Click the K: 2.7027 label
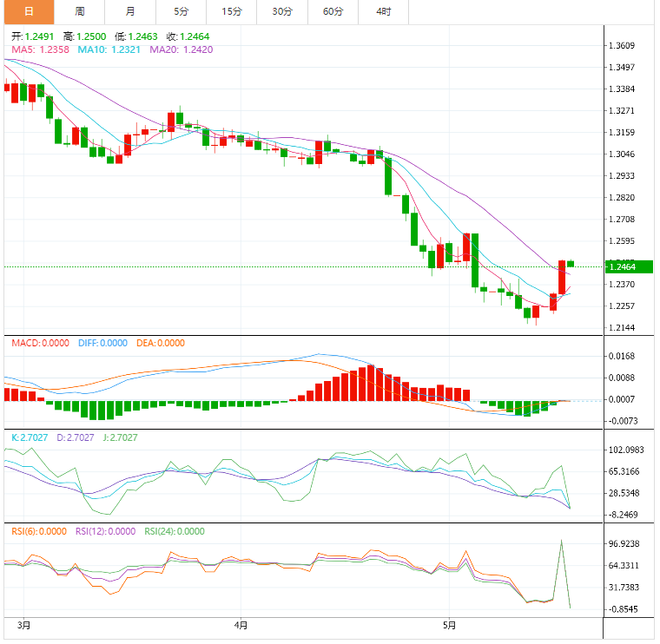The width and height of the screenshot is (660, 644). point(30,437)
